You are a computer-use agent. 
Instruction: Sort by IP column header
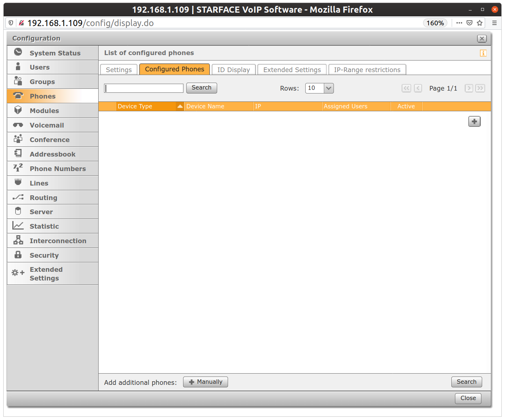pos(287,106)
